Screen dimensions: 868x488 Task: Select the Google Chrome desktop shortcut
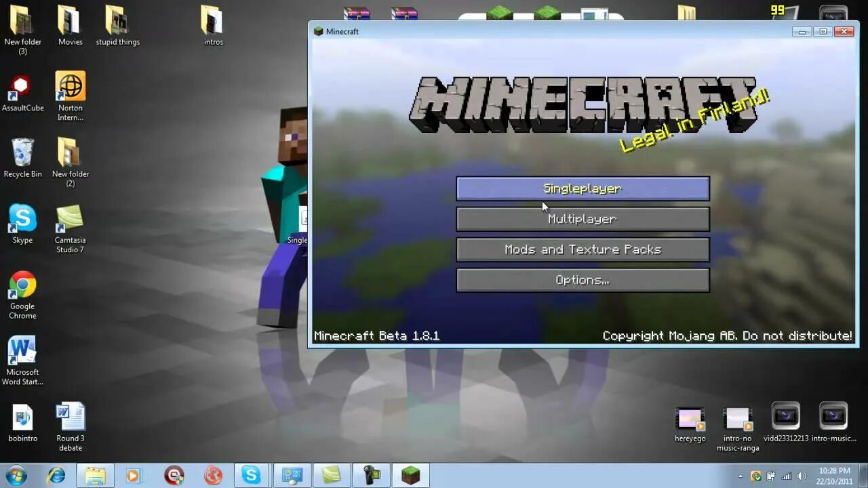[x=22, y=296]
